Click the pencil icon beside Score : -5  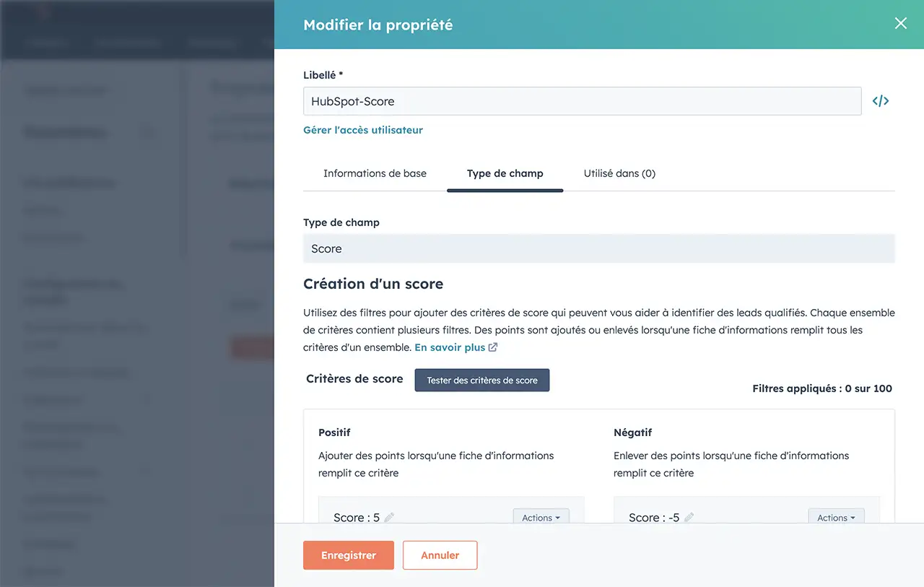[x=689, y=518]
